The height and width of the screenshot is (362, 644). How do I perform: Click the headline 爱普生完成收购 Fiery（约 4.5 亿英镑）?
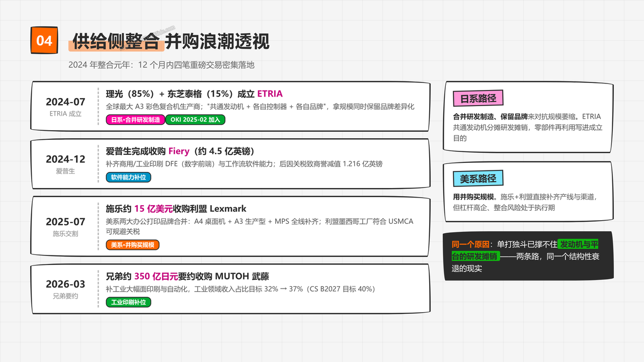(183, 151)
